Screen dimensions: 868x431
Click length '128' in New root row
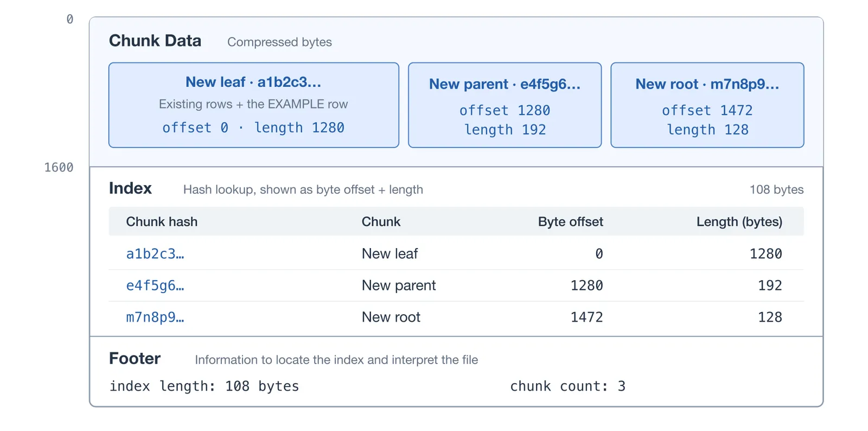[x=770, y=317]
